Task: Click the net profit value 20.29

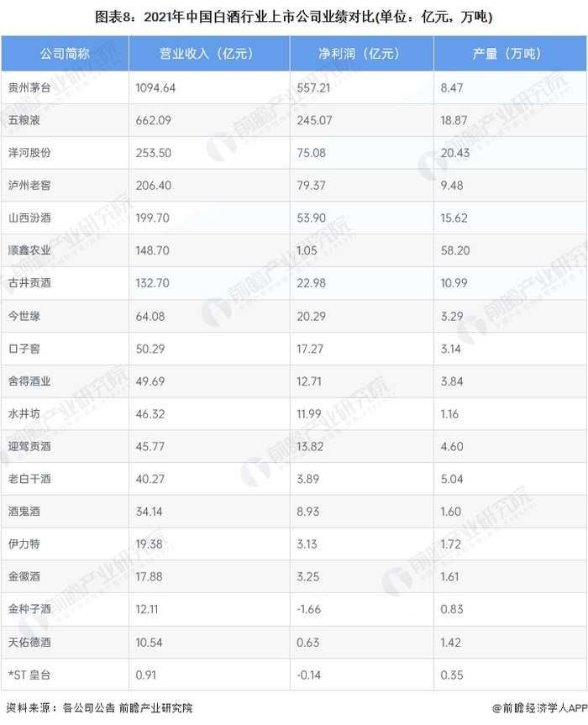Action: (311, 316)
